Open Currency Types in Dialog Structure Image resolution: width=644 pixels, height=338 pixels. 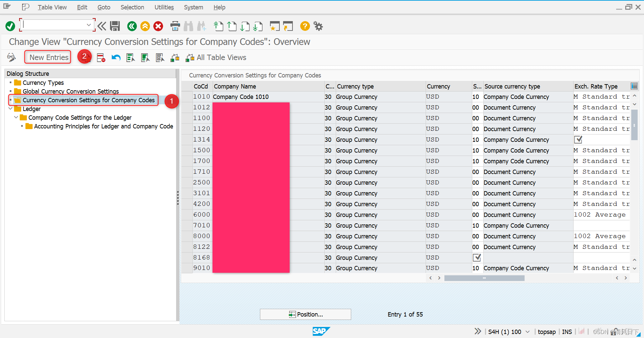click(x=43, y=82)
